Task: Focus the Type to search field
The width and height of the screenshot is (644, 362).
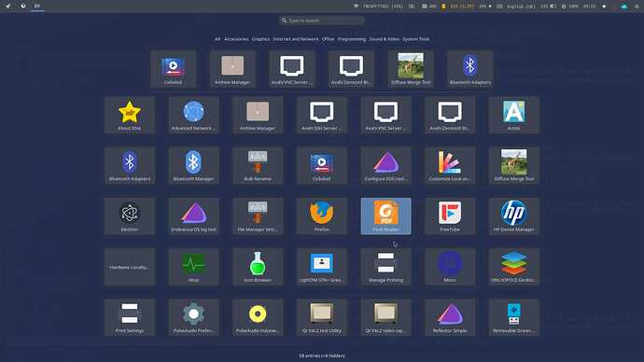Action: pyautogui.click(x=322, y=21)
